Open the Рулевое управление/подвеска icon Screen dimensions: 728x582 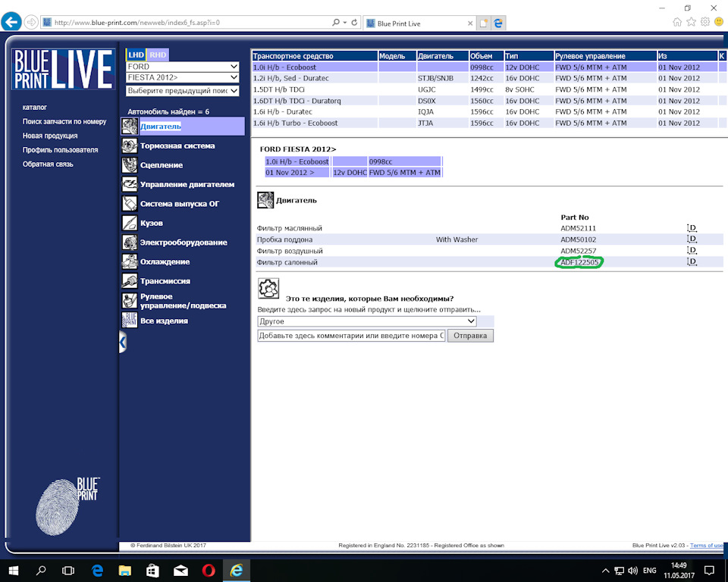coord(130,301)
